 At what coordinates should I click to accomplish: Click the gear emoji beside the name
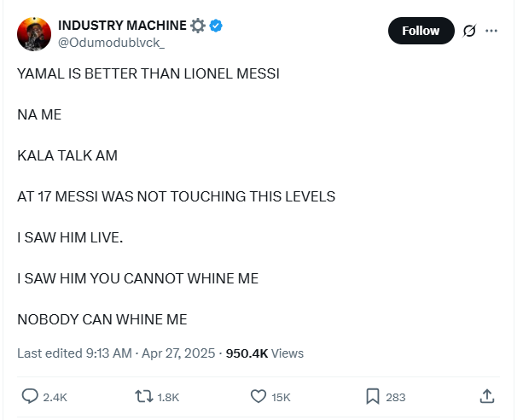[198, 26]
